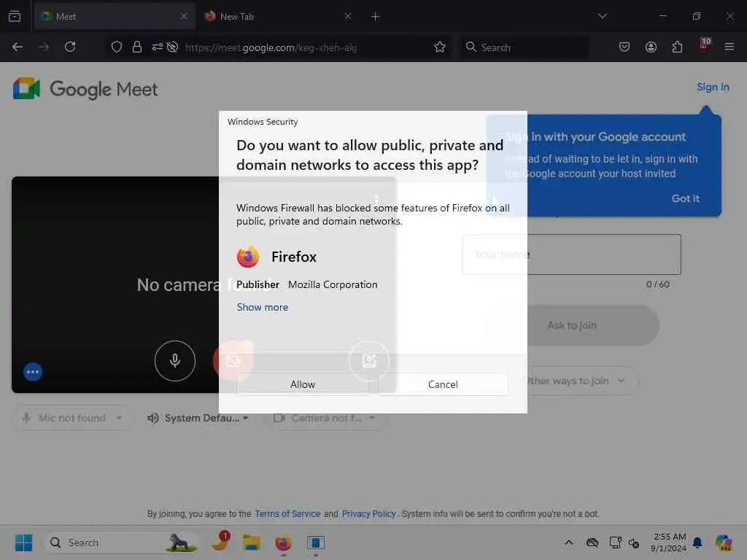747x560 pixels.
Task: Open the list all tabs chevron
Action: pos(602,16)
